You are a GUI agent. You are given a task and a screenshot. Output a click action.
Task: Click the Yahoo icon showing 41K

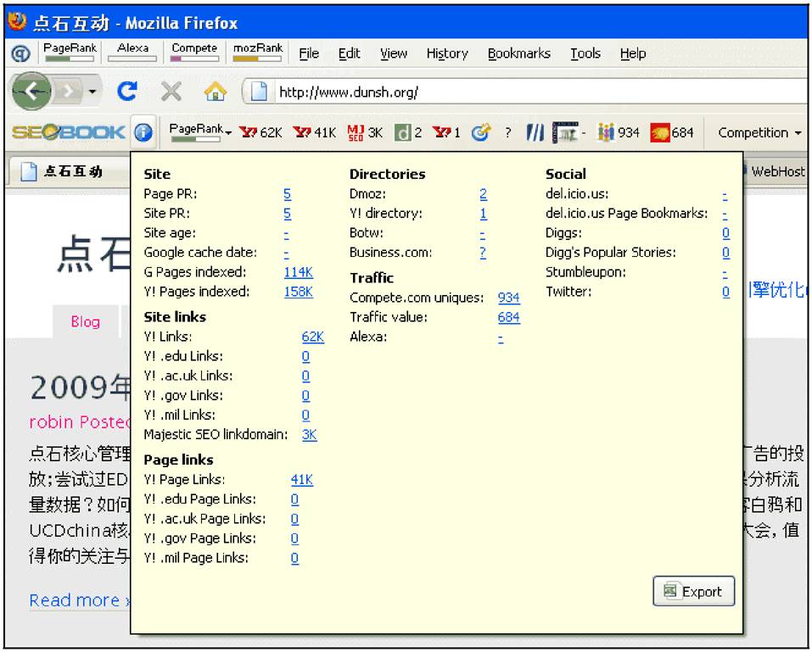click(302, 133)
